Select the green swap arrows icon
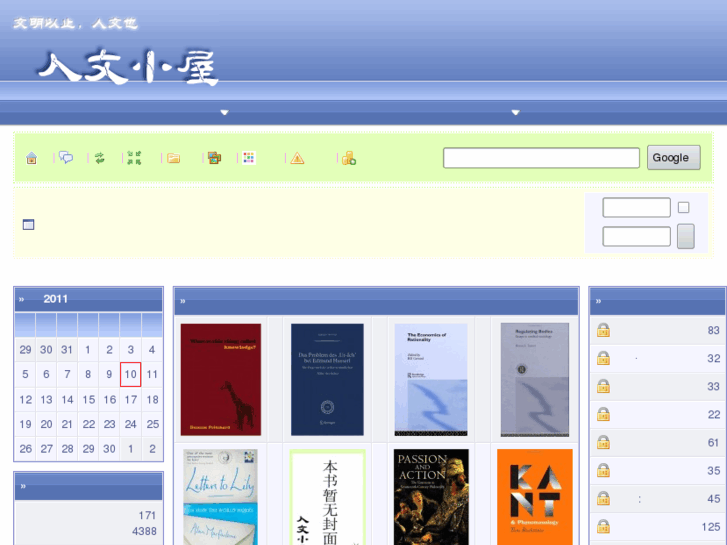 pos(100,158)
